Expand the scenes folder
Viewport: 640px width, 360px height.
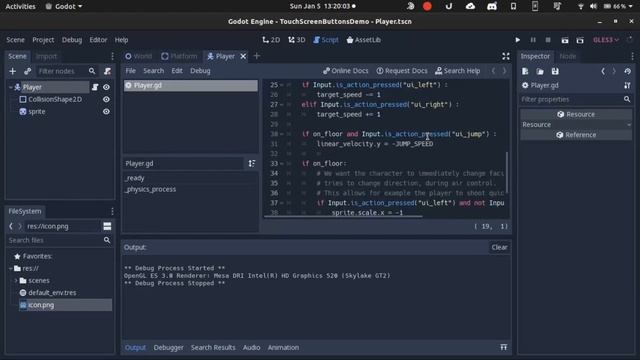[x=16, y=280]
